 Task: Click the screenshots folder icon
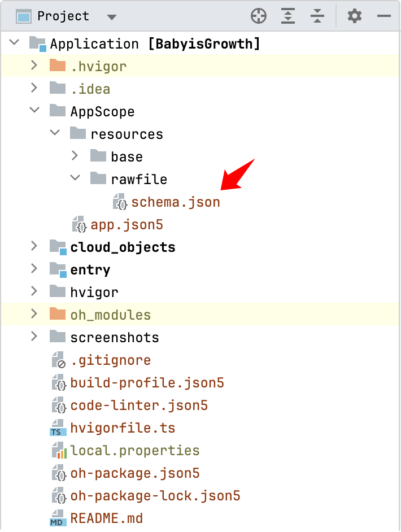[x=58, y=336]
